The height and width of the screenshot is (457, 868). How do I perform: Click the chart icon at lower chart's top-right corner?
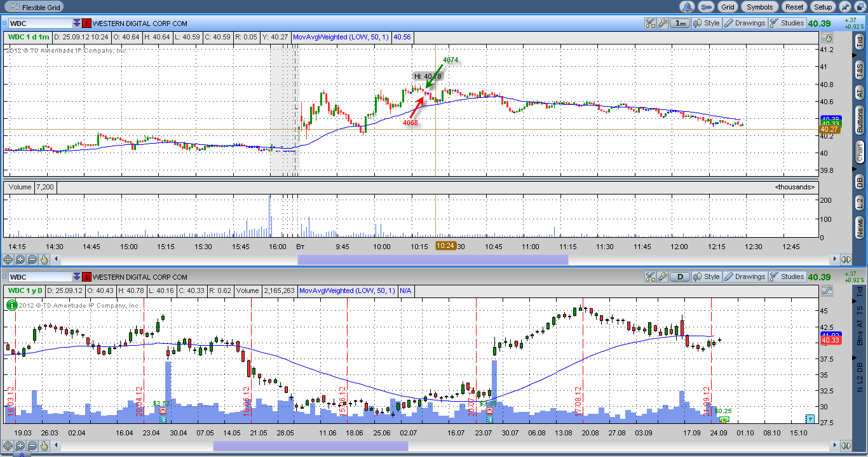pos(827,291)
